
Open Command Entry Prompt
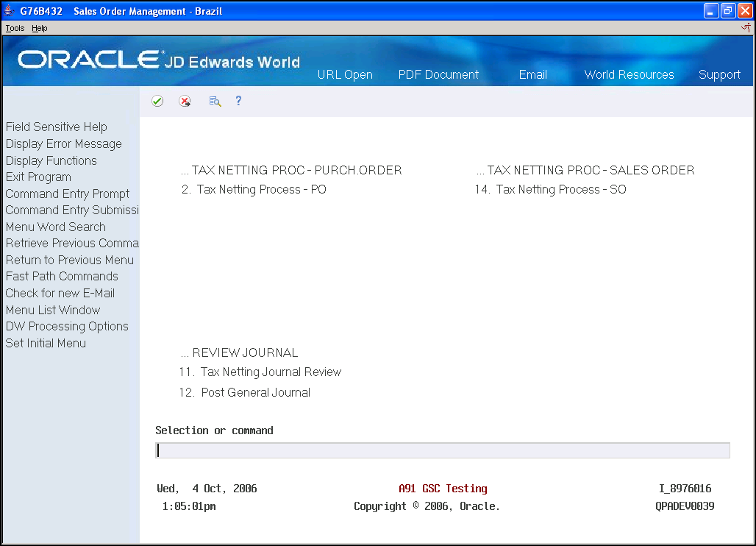[68, 194]
